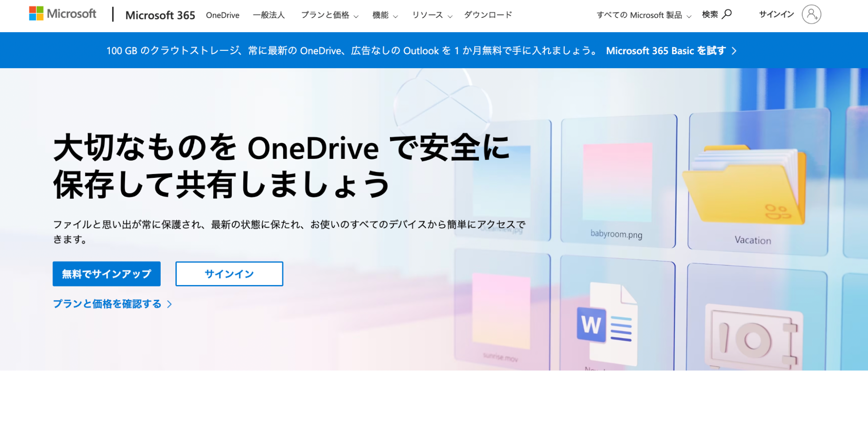This screenshot has height=430, width=868.
Task: Click the 無料でサインアップ button
Action: coord(106,274)
